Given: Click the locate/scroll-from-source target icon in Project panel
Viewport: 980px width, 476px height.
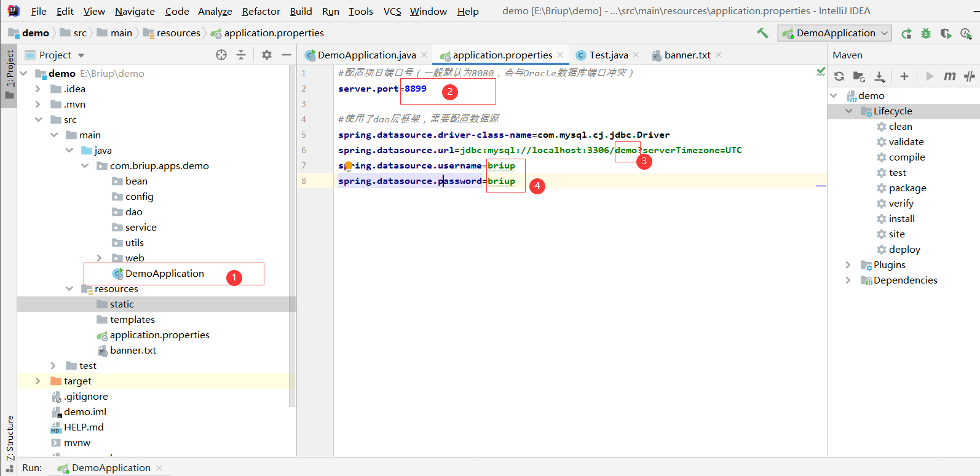Looking at the screenshot, I should (221, 55).
